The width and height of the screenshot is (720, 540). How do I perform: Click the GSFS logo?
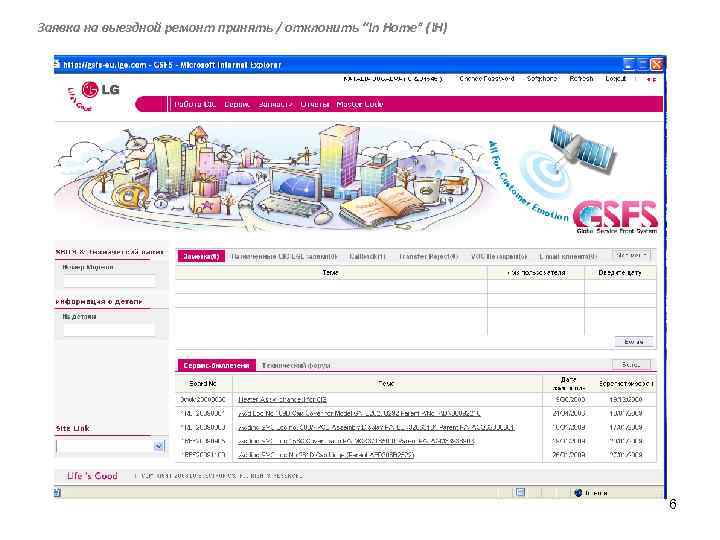[616, 216]
